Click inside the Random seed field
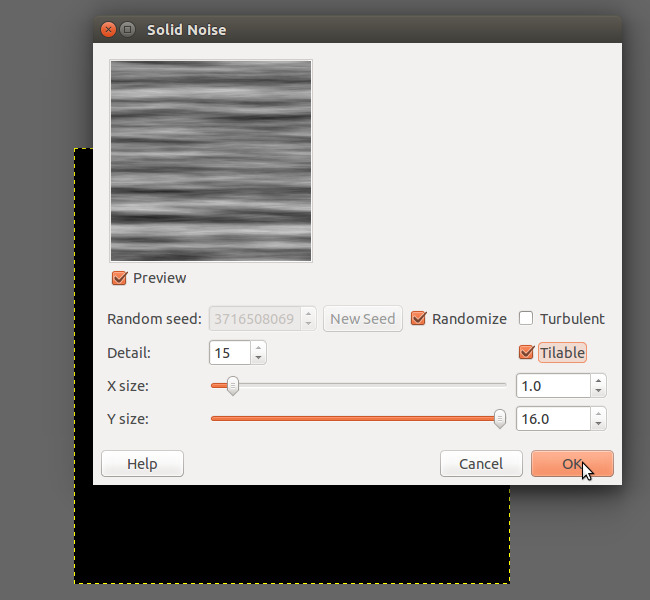This screenshot has height=600, width=650. pyautogui.click(x=255, y=318)
